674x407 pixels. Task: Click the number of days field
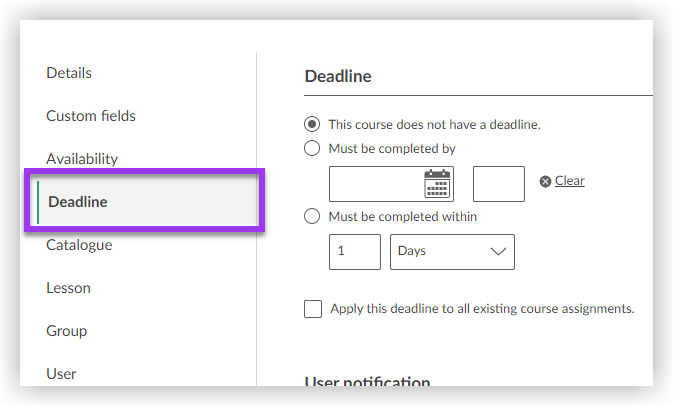(x=354, y=252)
